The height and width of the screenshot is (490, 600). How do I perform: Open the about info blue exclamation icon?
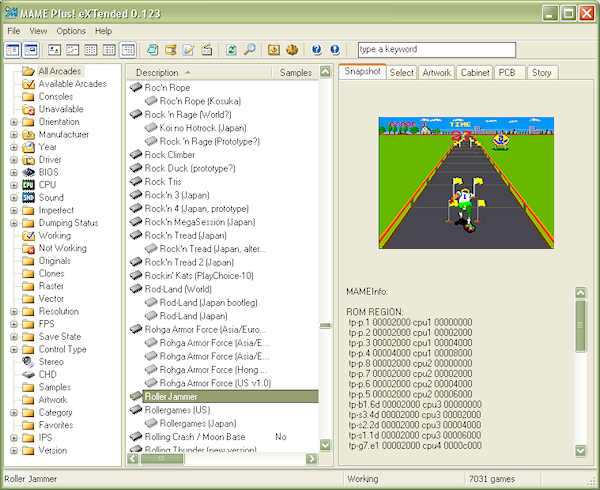[x=335, y=50]
